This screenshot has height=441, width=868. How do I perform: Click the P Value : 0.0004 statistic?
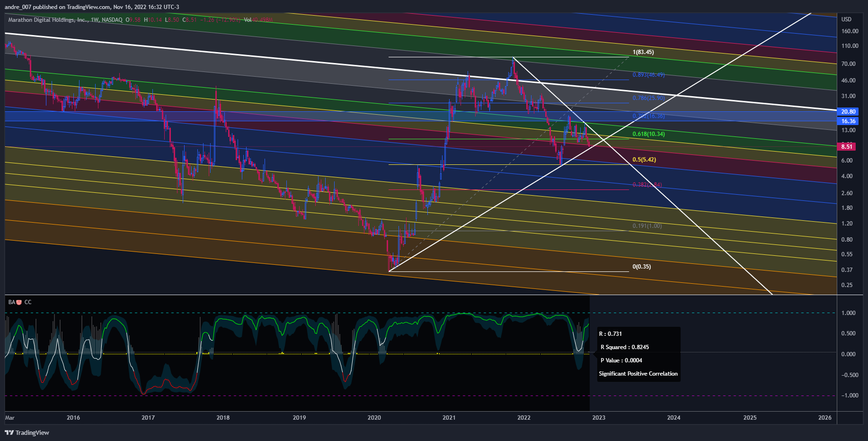[x=621, y=360]
